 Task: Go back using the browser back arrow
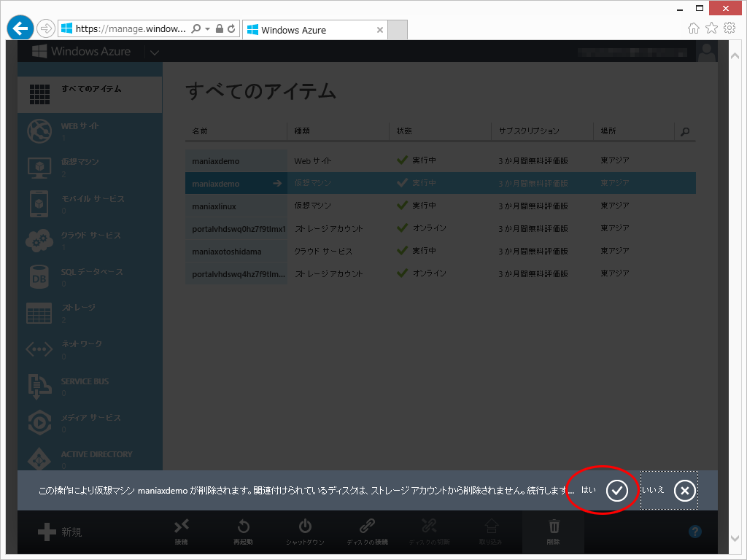(20, 28)
